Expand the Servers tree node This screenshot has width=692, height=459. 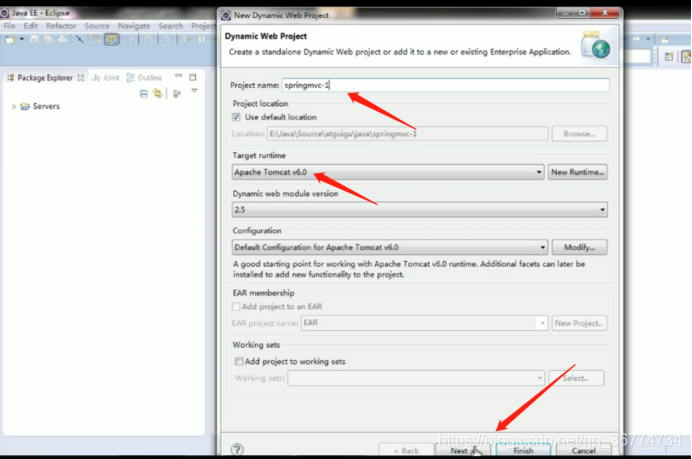[x=14, y=106]
